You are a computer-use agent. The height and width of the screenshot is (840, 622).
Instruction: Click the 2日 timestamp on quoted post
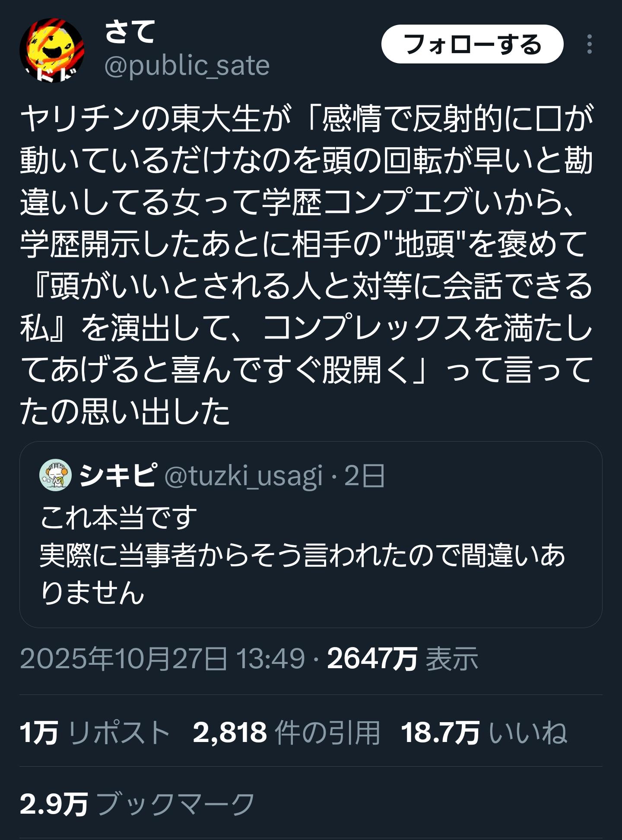click(x=364, y=476)
